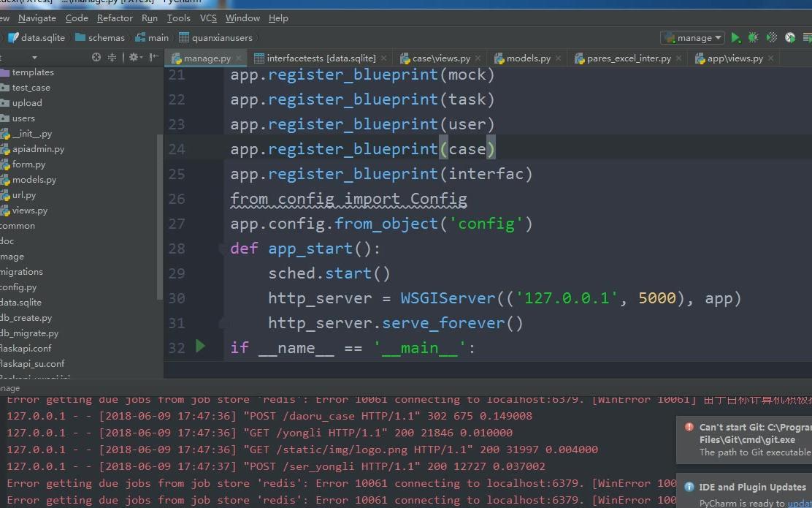This screenshot has width=812, height=508.
Task: Open the profiler icon next to coverage button
Action: (789, 37)
